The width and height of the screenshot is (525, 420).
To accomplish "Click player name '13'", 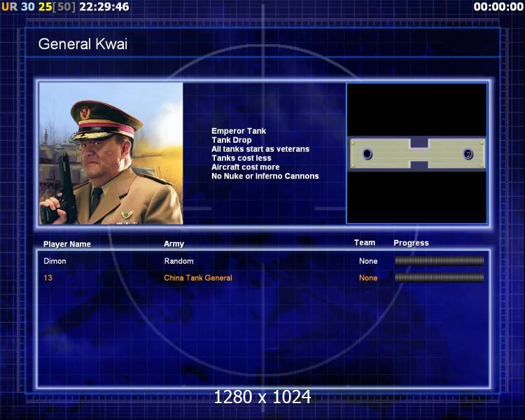I will 48,278.
